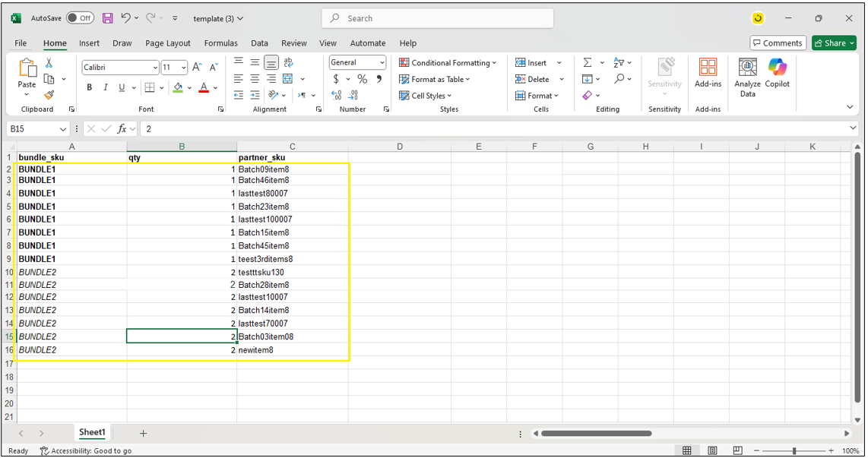Click the Format Painter brush icon

point(49,95)
